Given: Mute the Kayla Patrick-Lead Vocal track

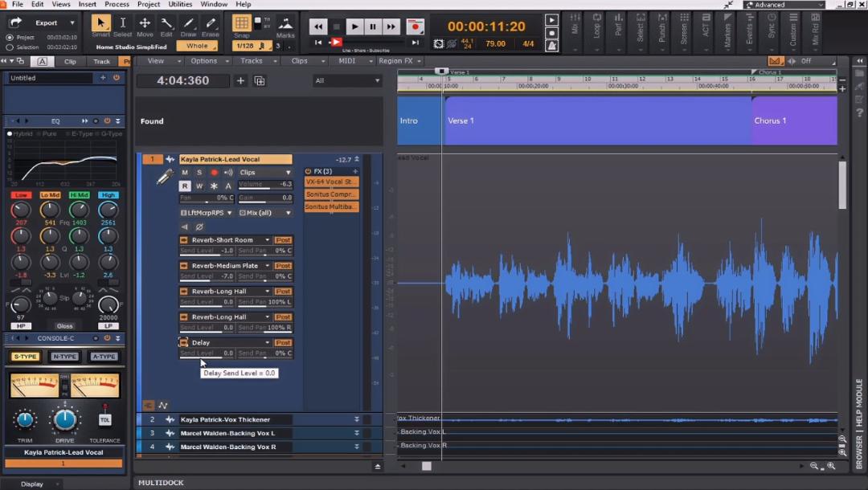Looking at the screenshot, I should pos(185,172).
